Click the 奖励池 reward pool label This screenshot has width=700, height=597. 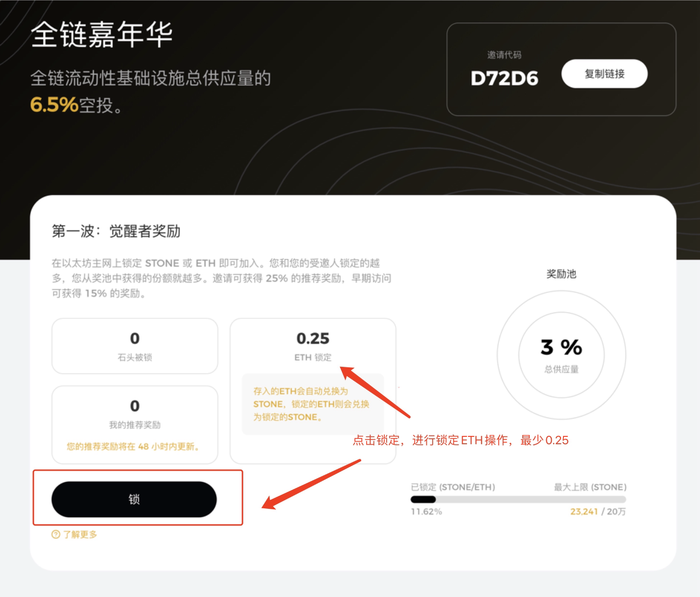click(x=561, y=274)
